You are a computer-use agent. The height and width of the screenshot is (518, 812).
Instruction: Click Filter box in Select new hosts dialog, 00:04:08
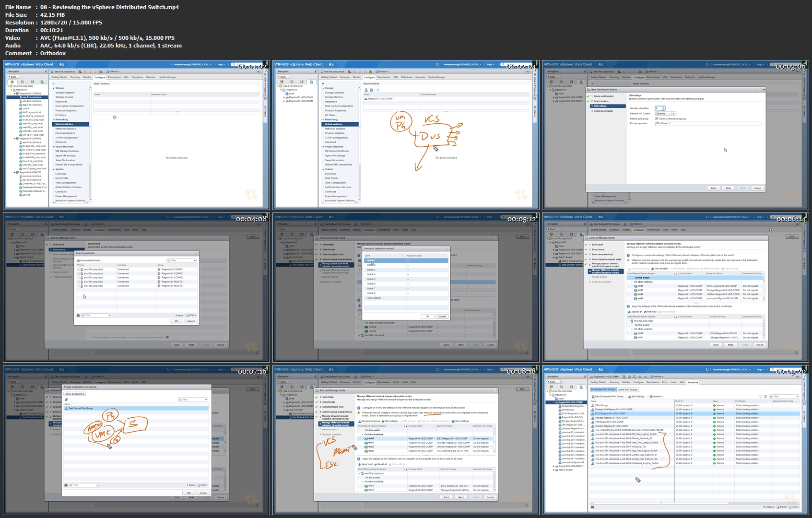point(181,260)
